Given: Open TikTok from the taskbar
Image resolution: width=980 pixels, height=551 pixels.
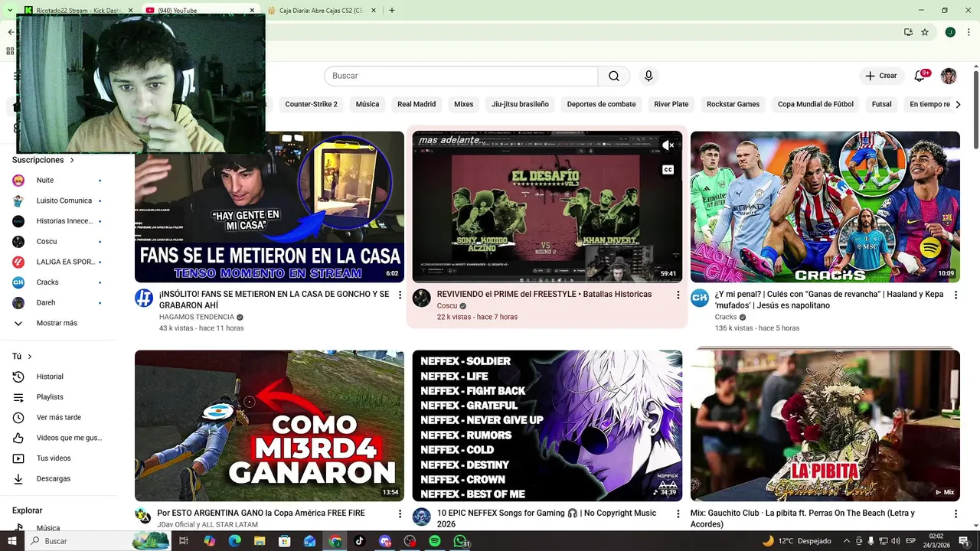Looking at the screenshot, I should (360, 541).
